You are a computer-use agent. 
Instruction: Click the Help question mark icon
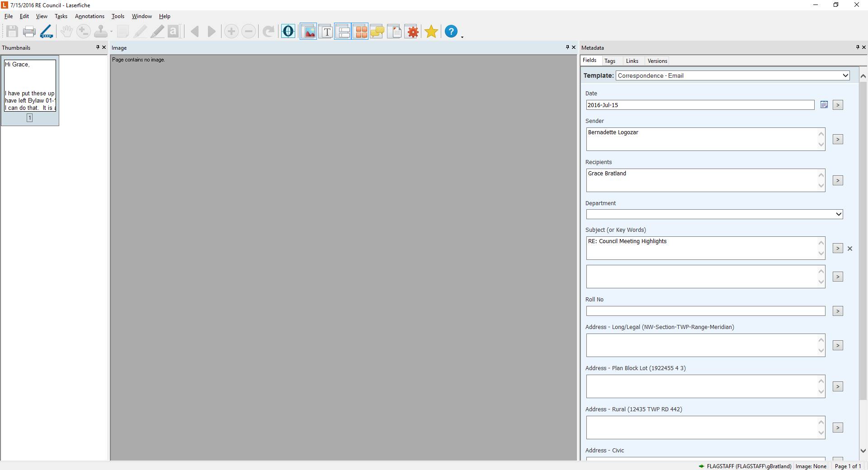pos(451,32)
